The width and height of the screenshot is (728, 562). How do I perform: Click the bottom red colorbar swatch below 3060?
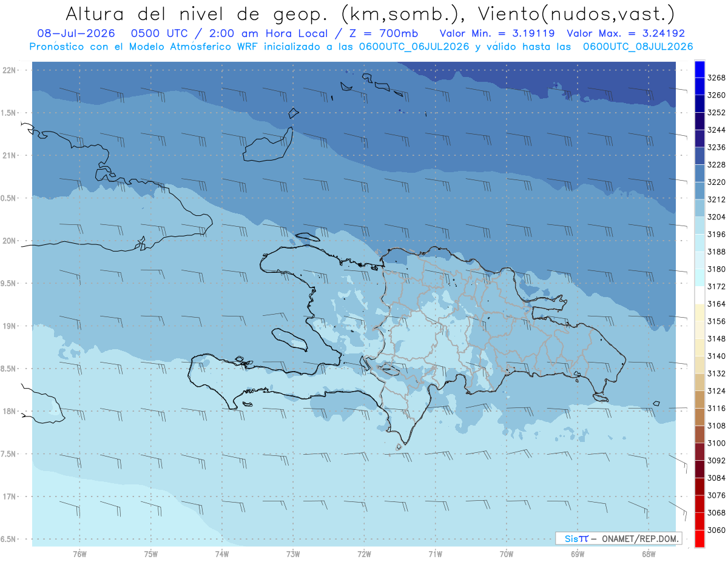(699, 539)
